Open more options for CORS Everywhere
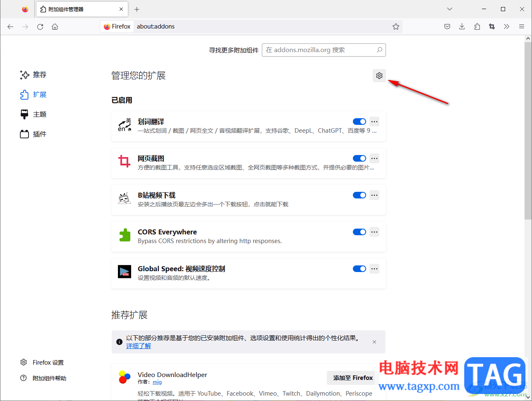 tap(374, 232)
